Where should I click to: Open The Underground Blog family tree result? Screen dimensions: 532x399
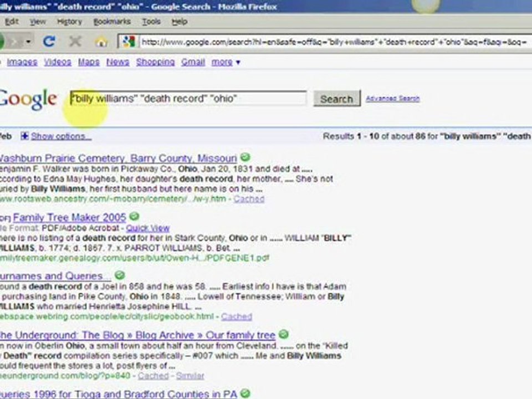(x=137, y=335)
